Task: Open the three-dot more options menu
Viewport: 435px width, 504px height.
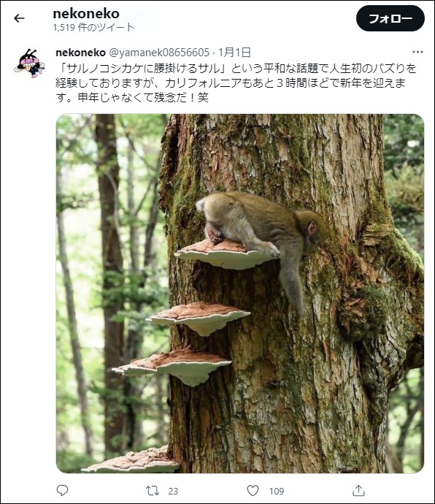Action: point(417,52)
